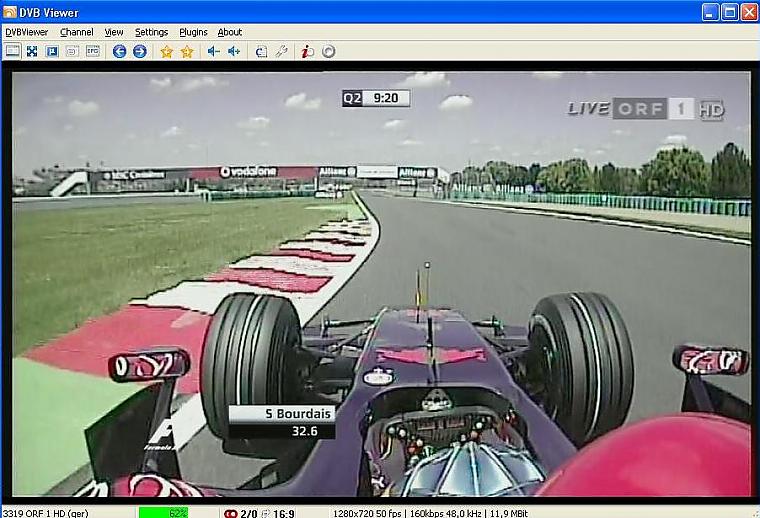Minimize the DVB Viewer window
The width and height of the screenshot is (760, 518).
pos(711,12)
